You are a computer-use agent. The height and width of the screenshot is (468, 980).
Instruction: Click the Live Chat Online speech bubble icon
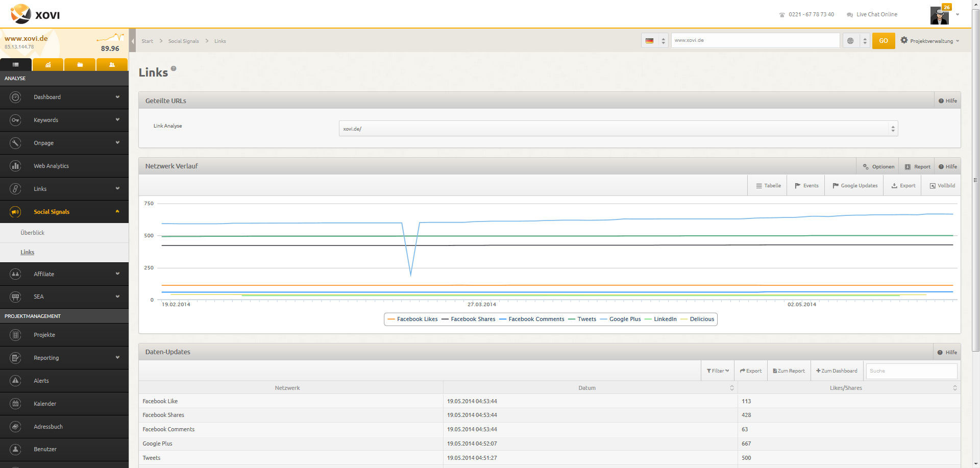click(x=849, y=15)
